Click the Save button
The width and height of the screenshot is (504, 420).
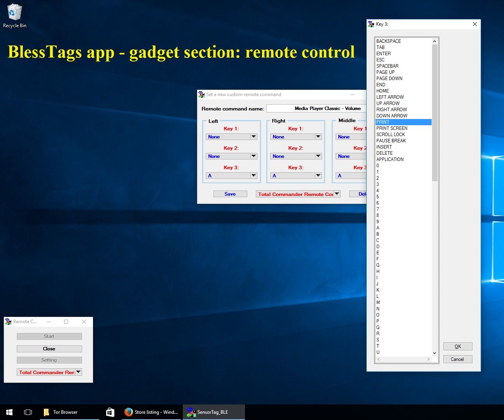230,194
